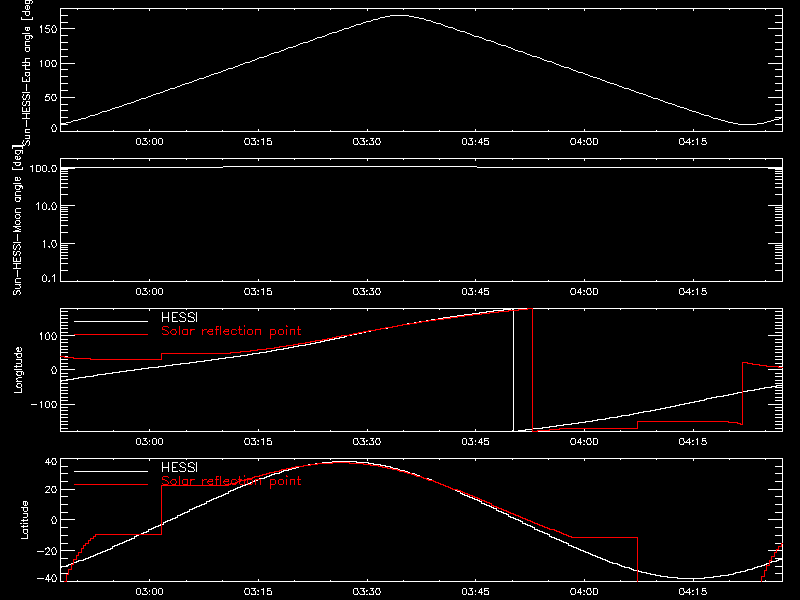Click the Sun-HESSI-Earth angle axis title
Image resolution: width=800 pixels, height=600 pixels.
[27, 74]
